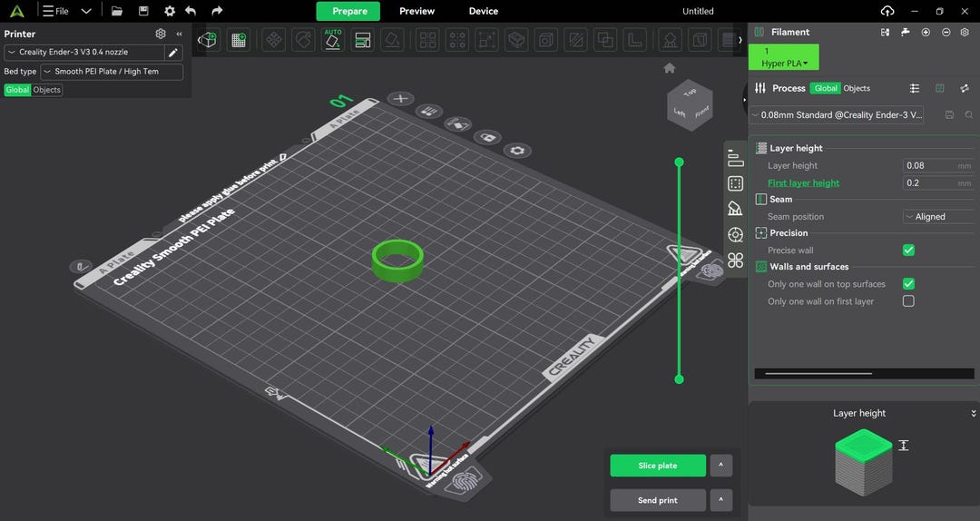Collapse the Printer panel with double chevron

[180, 34]
